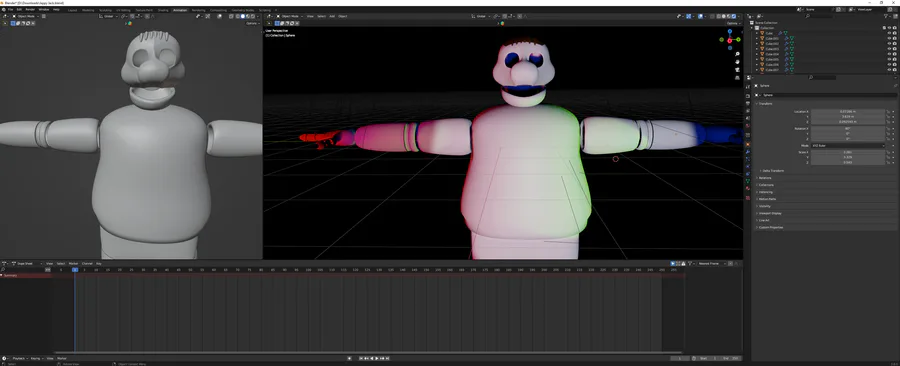The width and height of the screenshot is (900, 366).
Task: Switch to the Sculpting workspace tab
Action: pos(105,10)
